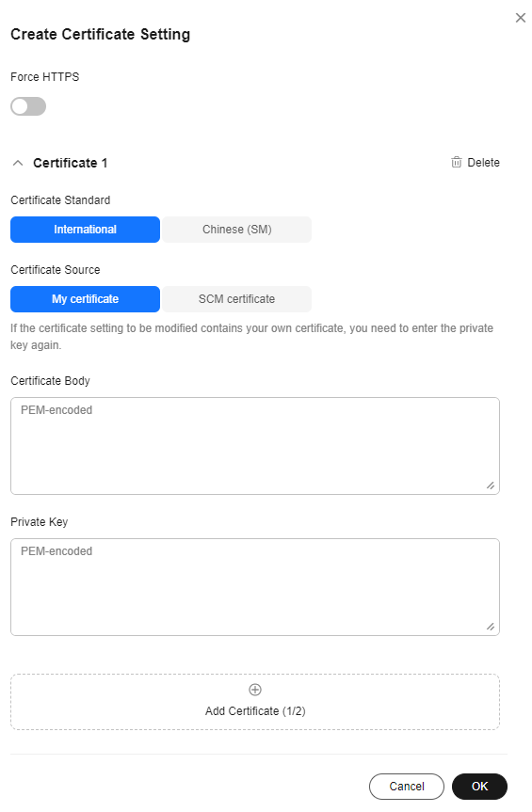Close the Create Certificate Setting dialog
This screenshot has height=812, width=532.
520,18
